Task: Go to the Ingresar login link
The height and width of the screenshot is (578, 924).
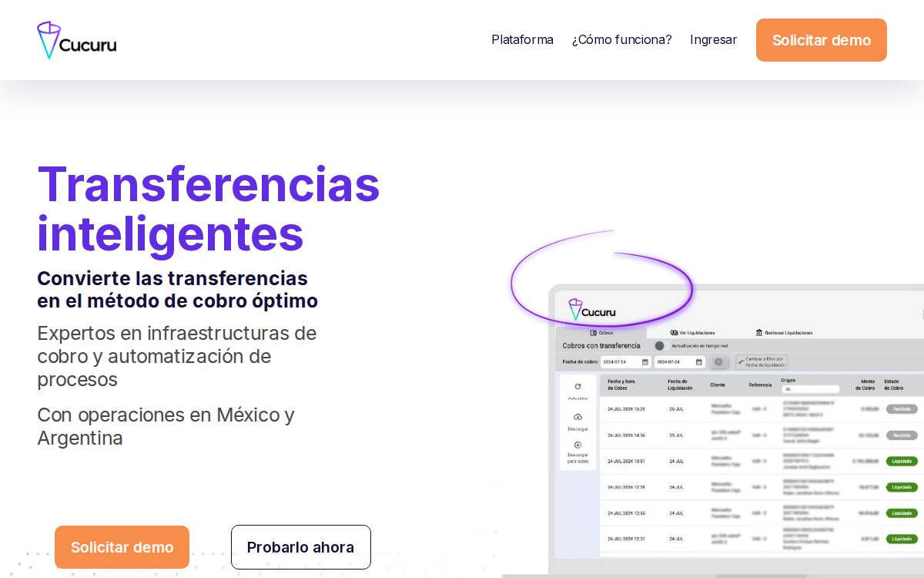Action: point(713,39)
